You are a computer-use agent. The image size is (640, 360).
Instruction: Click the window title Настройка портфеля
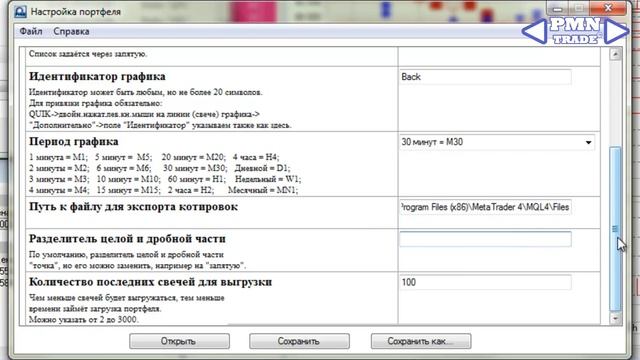tap(76, 12)
